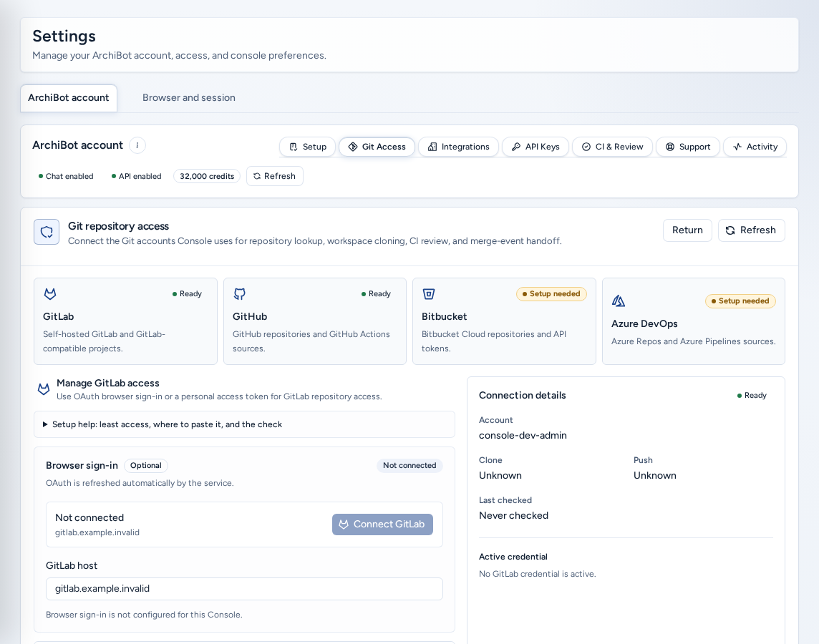Click the CI & Review check-circle icon
Screen dimensions: 819x644
586,147
